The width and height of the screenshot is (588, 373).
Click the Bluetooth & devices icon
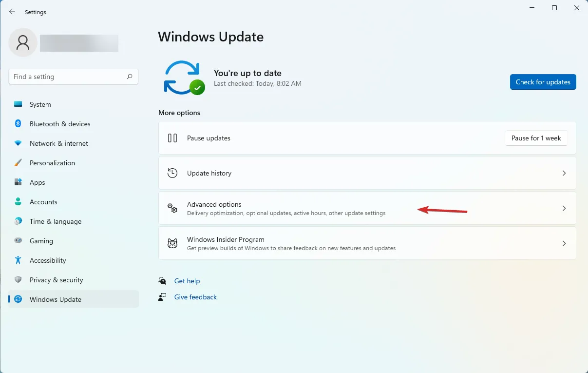(x=18, y=124)
